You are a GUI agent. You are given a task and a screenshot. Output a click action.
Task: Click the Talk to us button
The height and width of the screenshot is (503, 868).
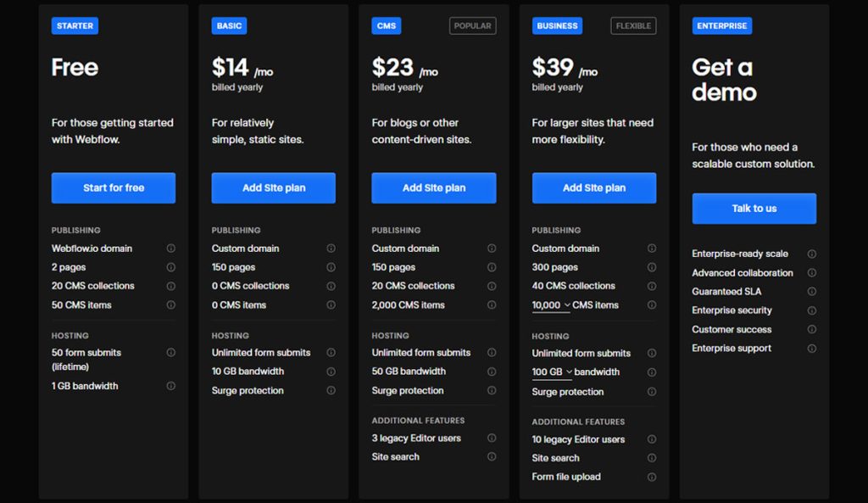(754, 209)
